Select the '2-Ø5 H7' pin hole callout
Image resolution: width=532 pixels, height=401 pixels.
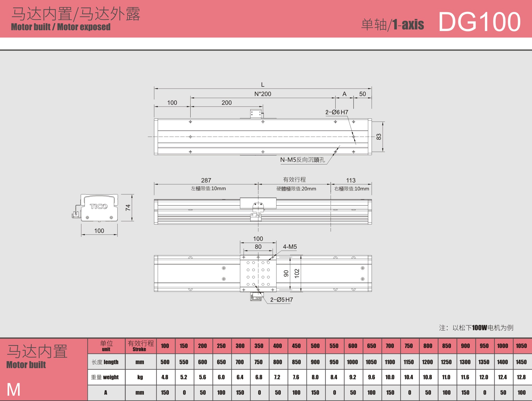pos(282,300)
